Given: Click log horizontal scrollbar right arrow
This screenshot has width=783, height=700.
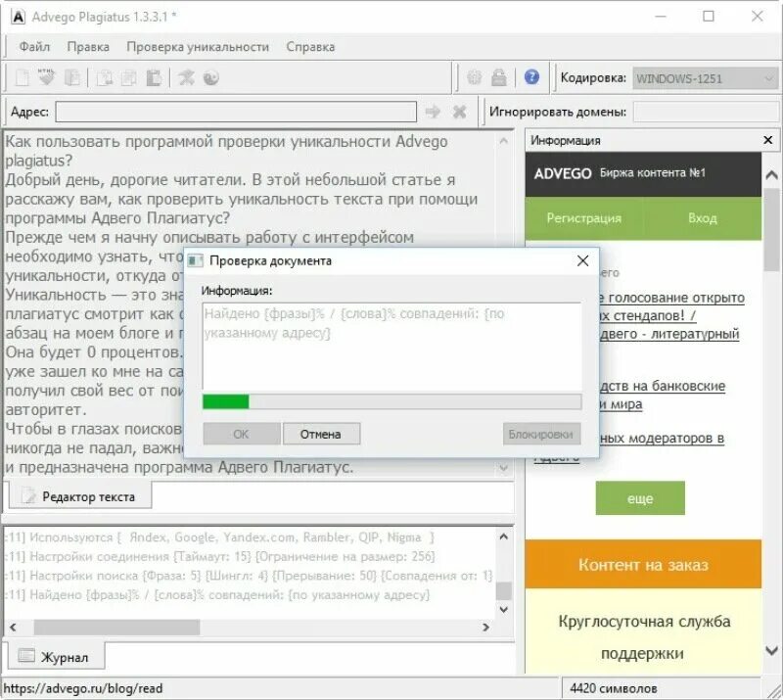Looking at the screenshot, I should click(x=485, y=627).
